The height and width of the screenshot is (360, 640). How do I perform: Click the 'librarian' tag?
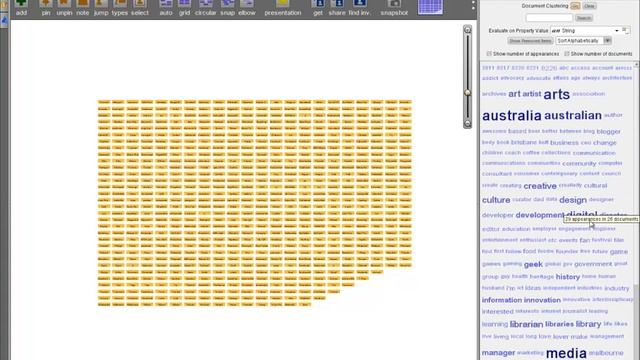click(x=526, y=324)
